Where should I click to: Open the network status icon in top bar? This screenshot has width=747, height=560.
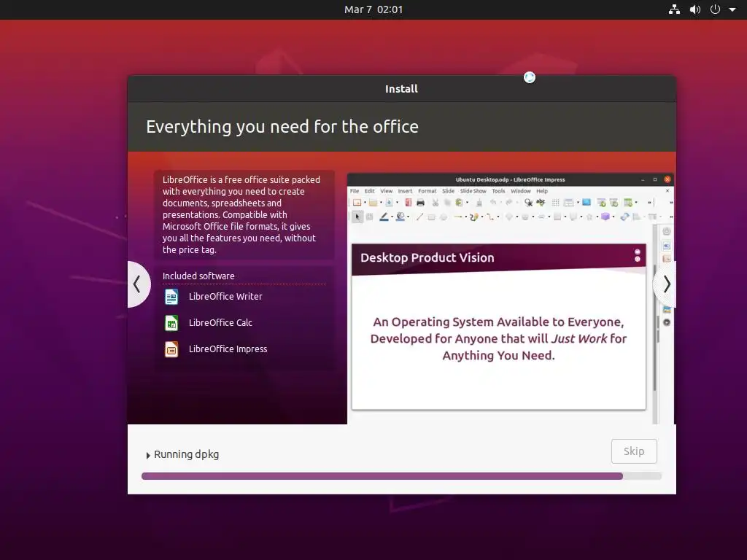point(674,9)
